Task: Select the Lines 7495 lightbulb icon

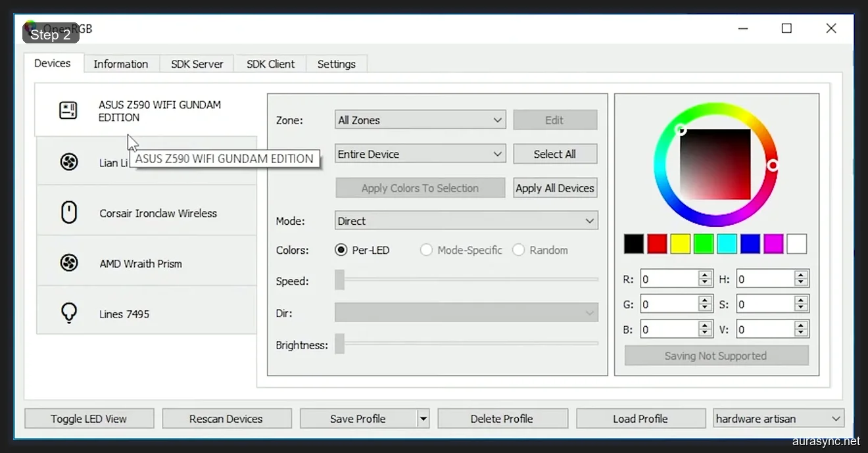Action: click(x=69, y=314)
